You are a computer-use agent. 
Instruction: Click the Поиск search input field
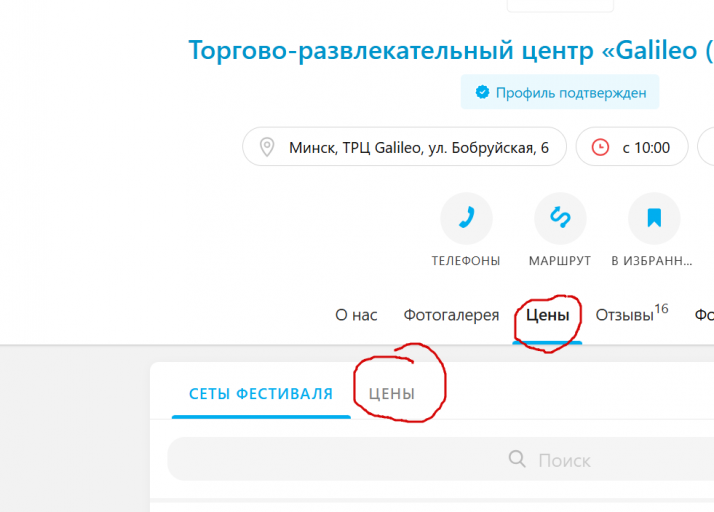coord(441,459)
